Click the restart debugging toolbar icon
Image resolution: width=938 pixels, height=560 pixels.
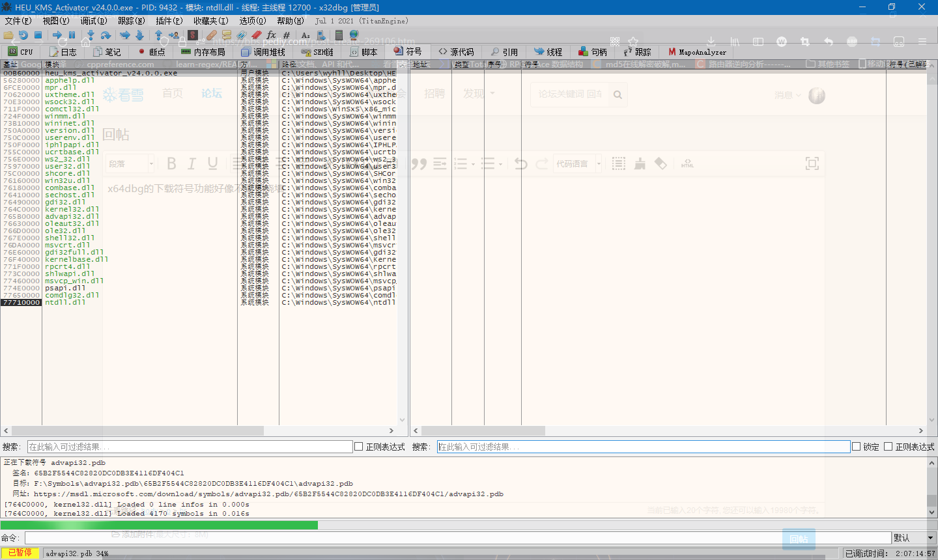click(23, 35)
